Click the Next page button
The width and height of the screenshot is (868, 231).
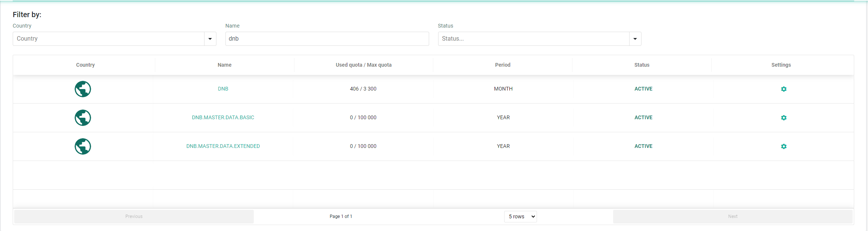pos(733,216)
